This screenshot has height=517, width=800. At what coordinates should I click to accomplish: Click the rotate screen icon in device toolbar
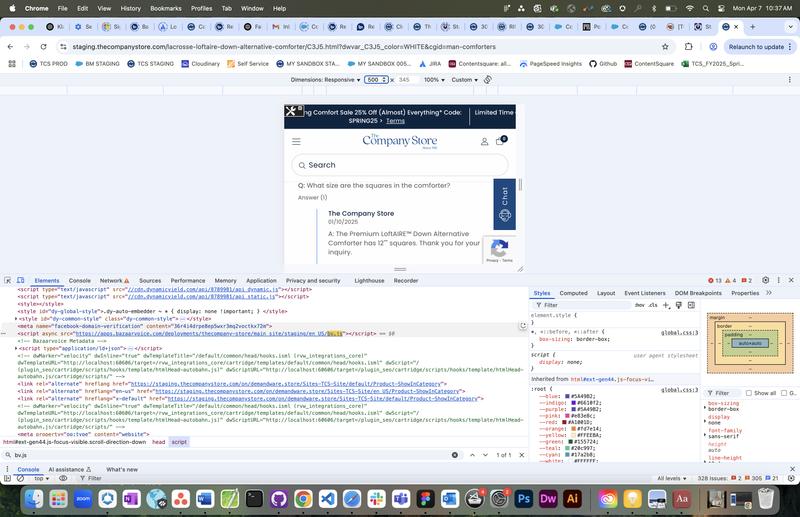[488, 80]
